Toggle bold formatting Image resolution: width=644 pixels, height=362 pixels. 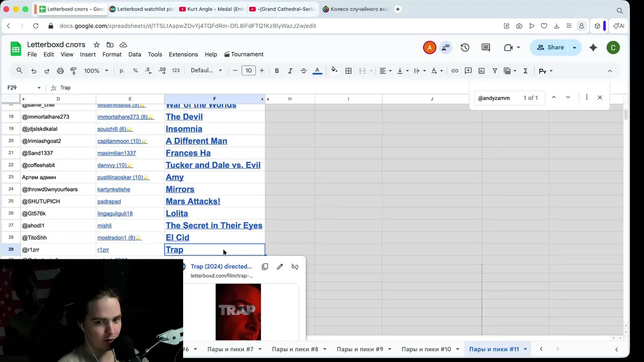(x=277, y=71)
